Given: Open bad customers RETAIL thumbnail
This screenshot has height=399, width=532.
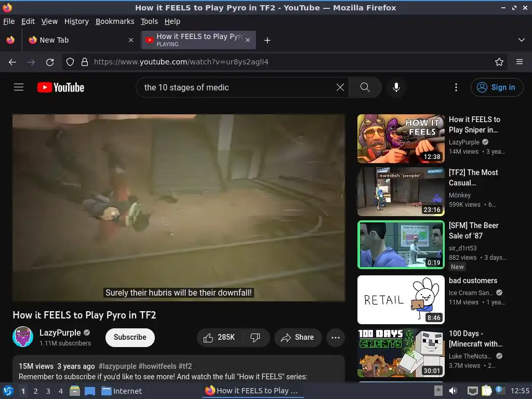Looking at the screenshot, I should coord(401,300).
